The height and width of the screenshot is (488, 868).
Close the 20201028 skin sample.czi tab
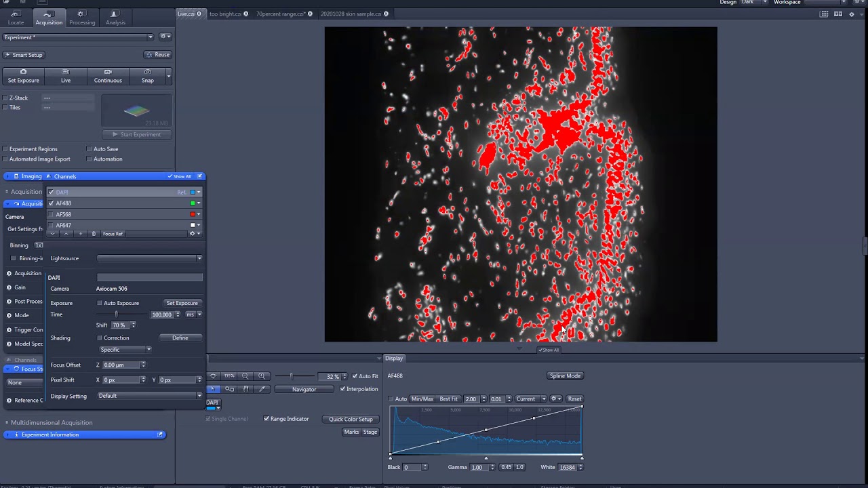coord(386,14)
